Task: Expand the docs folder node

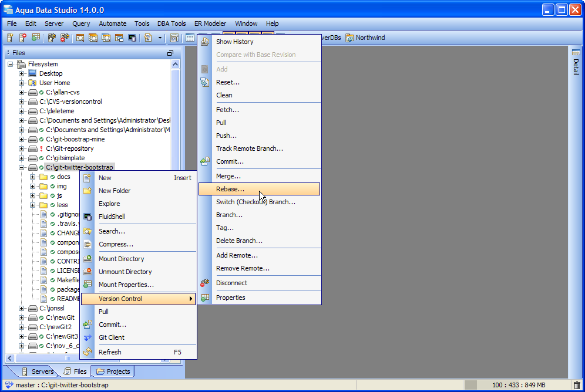Action: [x=33, y=177]
